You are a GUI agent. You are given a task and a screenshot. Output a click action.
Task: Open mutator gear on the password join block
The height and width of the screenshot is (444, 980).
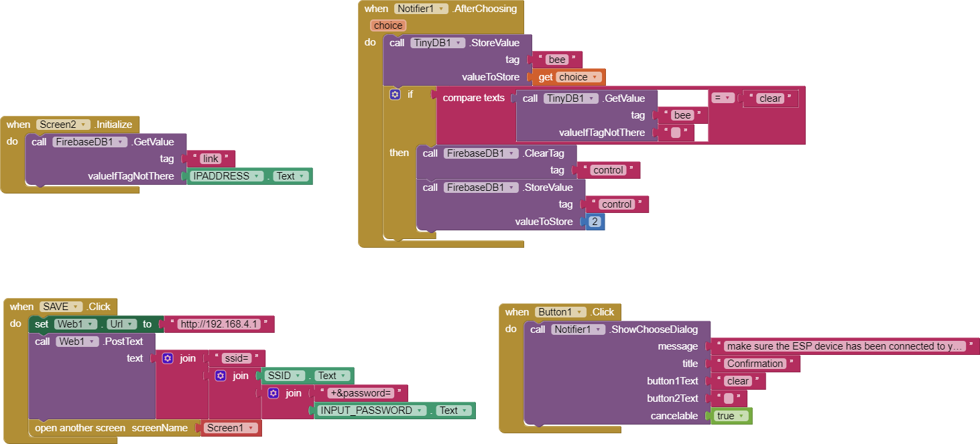coord(273,392)
